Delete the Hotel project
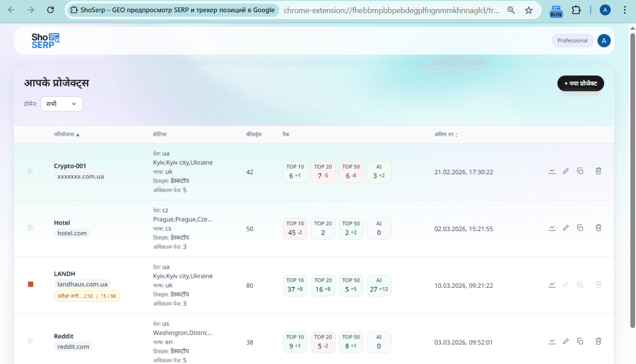 [598, 228]
